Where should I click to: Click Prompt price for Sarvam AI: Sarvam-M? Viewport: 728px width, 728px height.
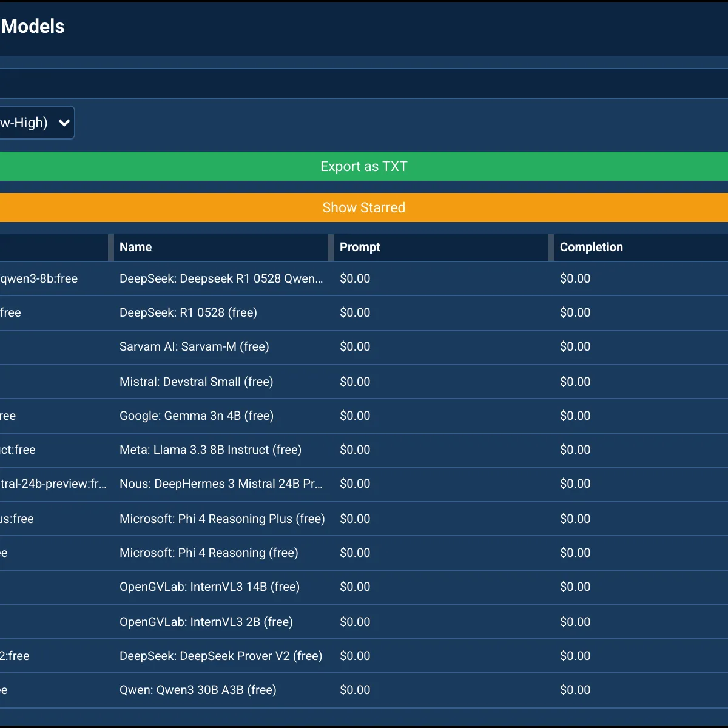click(355, 346)
